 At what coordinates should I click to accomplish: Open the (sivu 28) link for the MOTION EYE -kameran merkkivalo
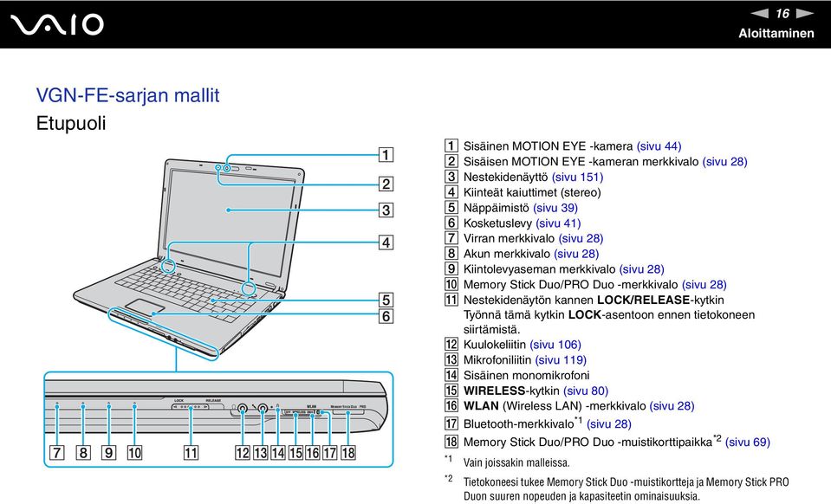click(724, 161)
